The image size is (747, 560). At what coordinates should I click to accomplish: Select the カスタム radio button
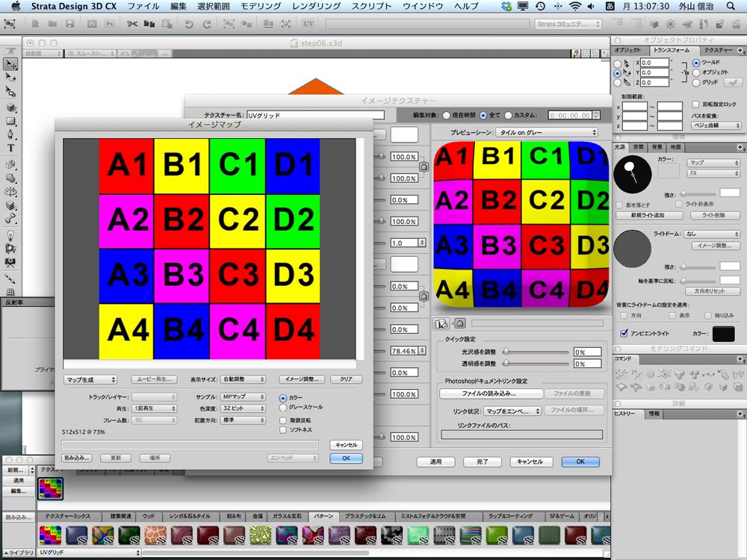[508, 115]
